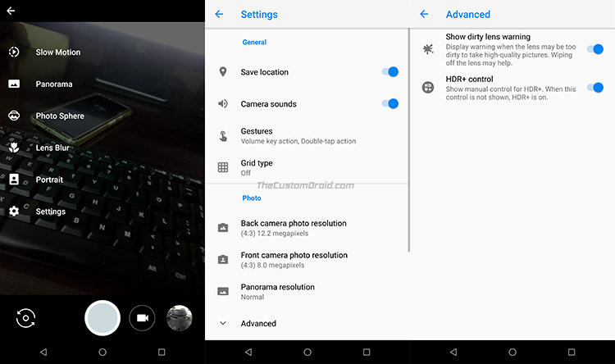Go back with the arrow in the camera screen
The height and width of the screenshot is (364, 615).
point(11,11)
